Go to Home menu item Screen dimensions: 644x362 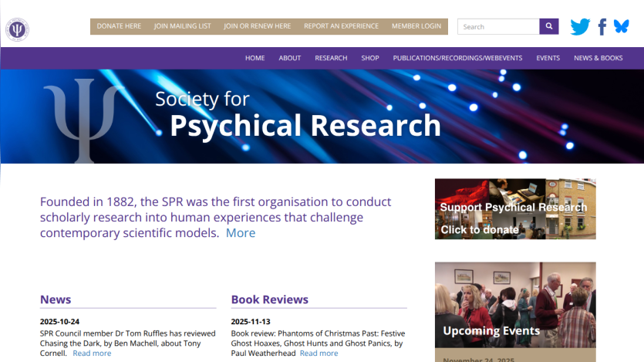click(x=255, y=58)
